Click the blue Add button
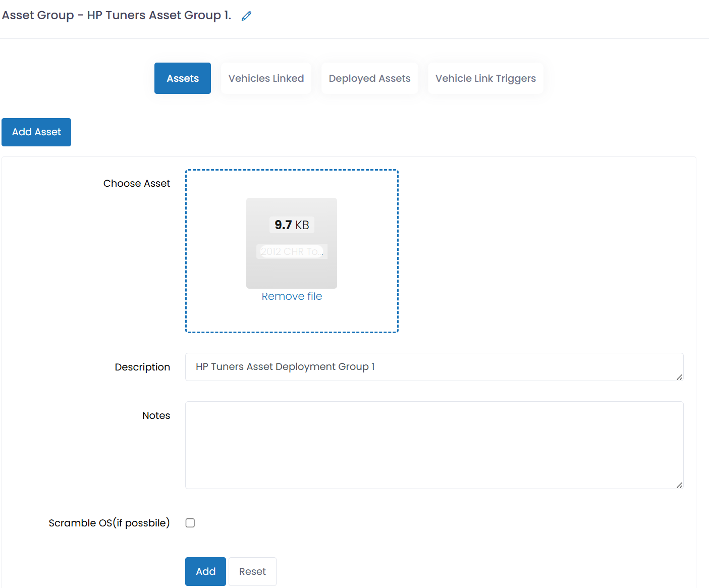Screen dimensions: 709x588 (205, 571)
